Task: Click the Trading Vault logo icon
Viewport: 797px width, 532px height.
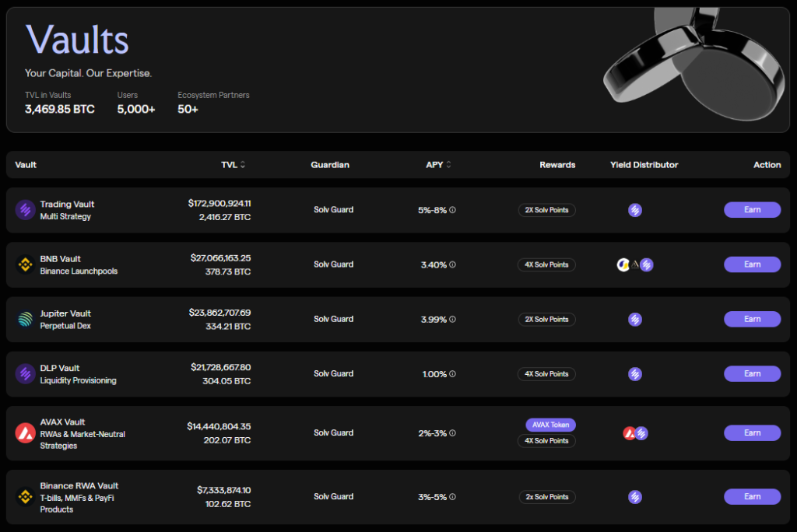Action: (25, 210)
